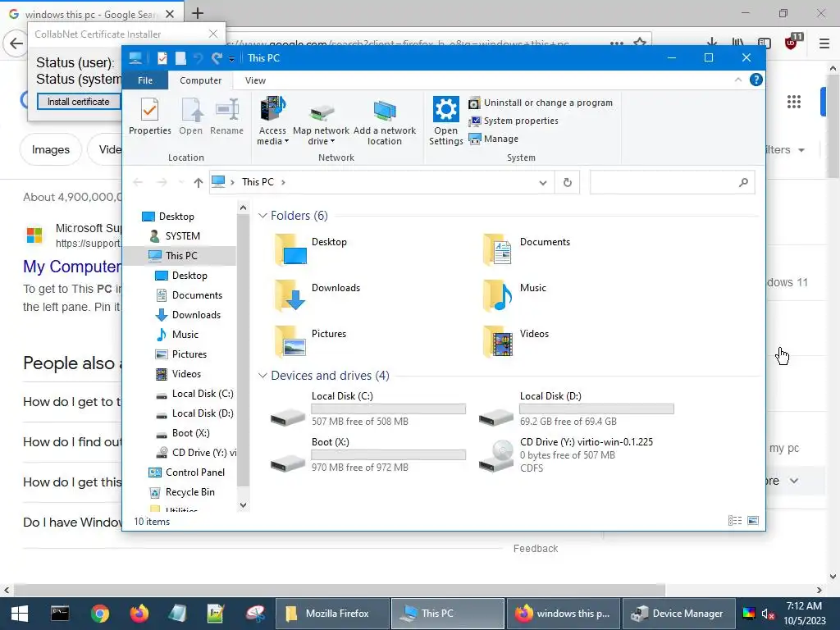Click the blue Help question mark icon
840x630 pixels.
tap(756, 80)
